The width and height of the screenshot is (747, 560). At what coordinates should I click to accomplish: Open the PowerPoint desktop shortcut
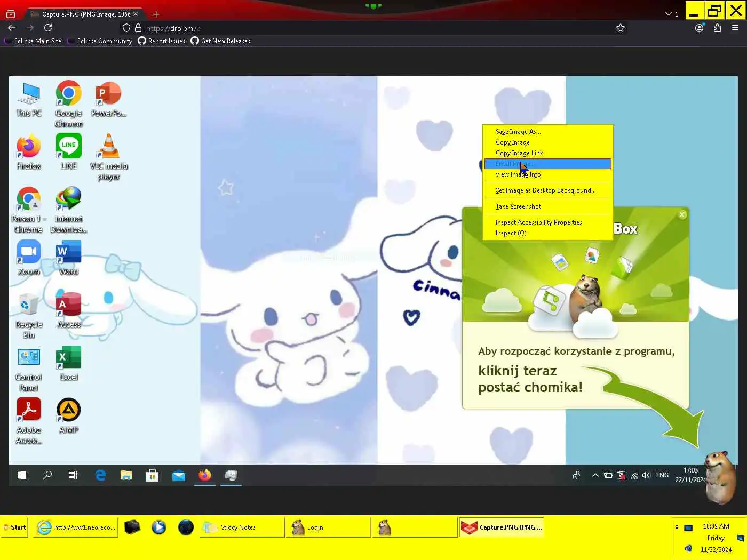(x=108, y=99)
